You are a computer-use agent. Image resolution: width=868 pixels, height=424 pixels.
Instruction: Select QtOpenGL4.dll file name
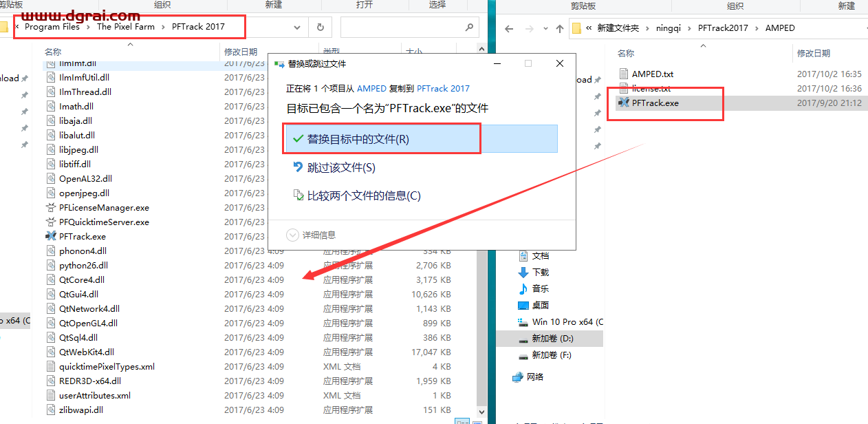(x=88, y=323)
